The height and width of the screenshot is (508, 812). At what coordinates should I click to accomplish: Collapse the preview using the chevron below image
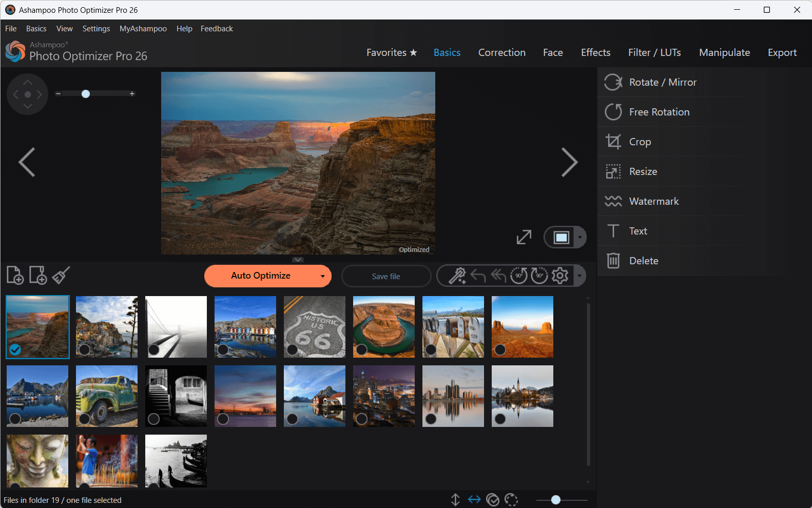click(x=298, y=260)
